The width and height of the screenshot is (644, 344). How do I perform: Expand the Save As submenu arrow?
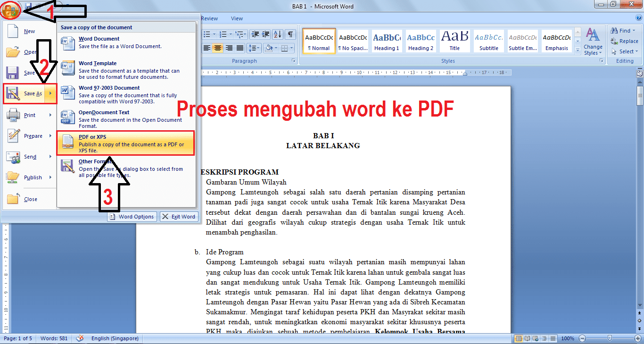click(x=51, y=93)
